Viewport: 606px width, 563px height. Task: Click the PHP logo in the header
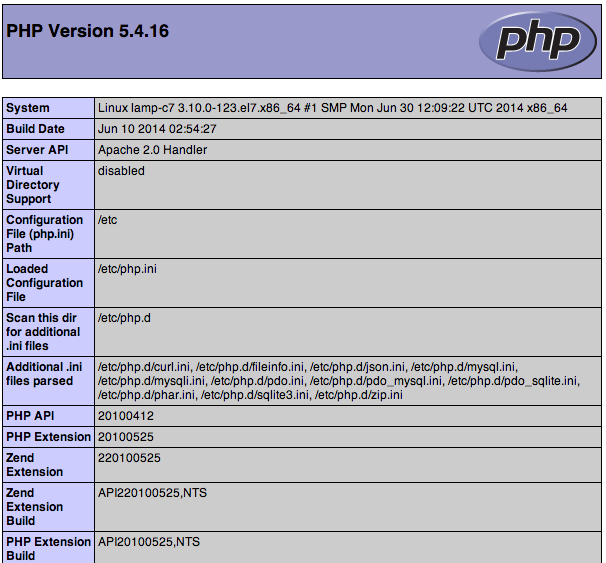(x=529, y=40)
